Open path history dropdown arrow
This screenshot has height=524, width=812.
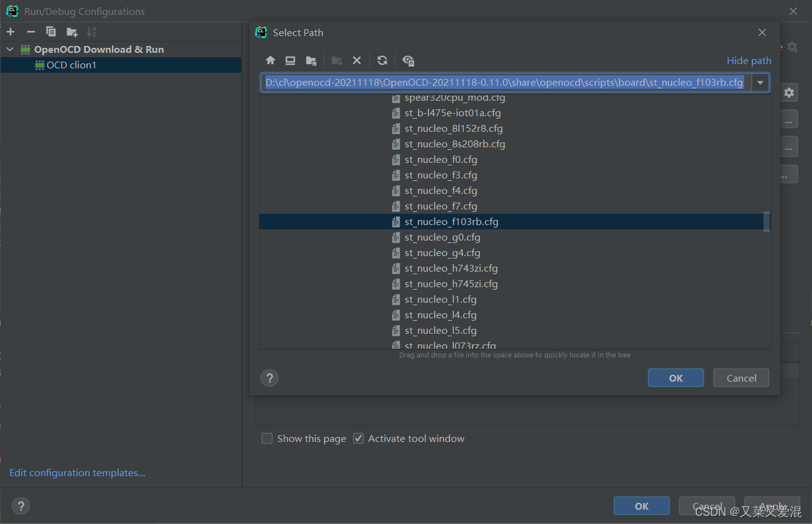click(760, 83)
